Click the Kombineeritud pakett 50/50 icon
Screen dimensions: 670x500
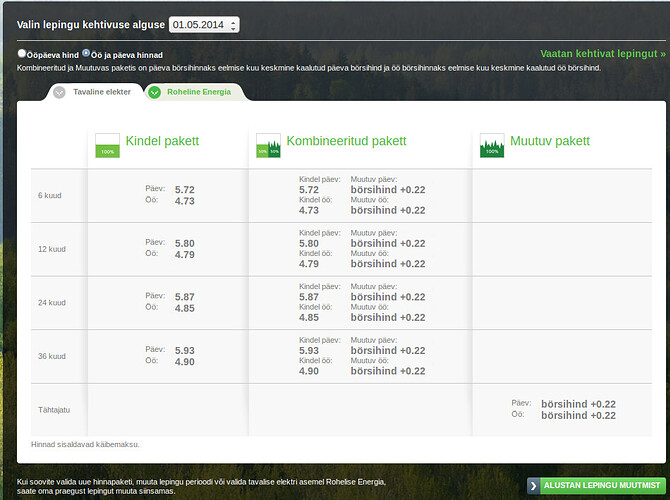[x=268, y=145]
